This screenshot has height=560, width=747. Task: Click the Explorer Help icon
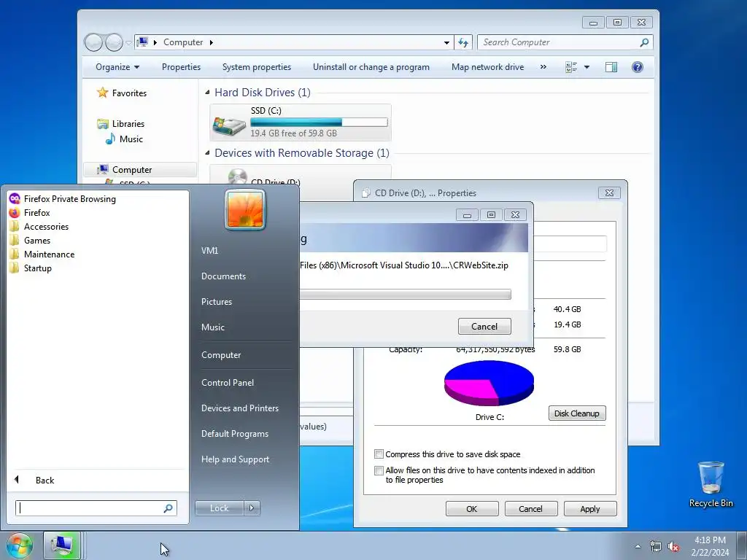tap(638, 67)
